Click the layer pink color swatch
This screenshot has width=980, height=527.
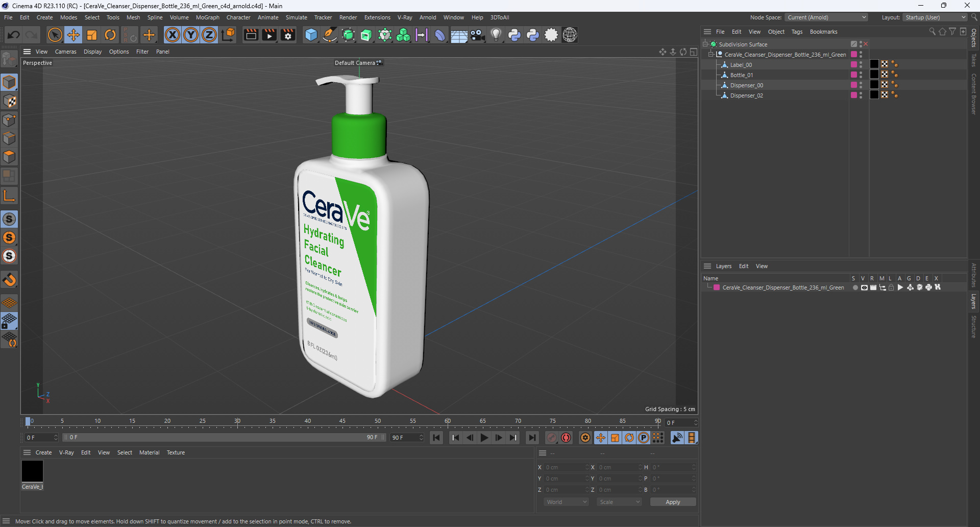717,288
